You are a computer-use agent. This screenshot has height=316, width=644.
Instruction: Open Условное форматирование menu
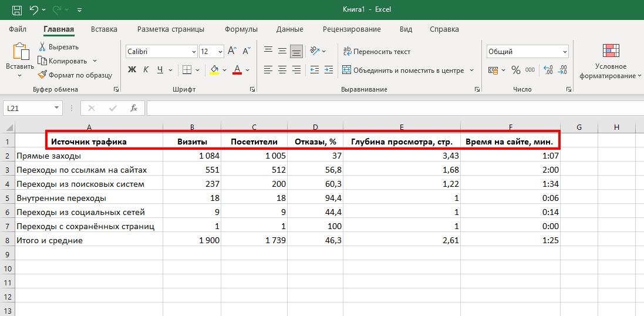pos(611,61)
